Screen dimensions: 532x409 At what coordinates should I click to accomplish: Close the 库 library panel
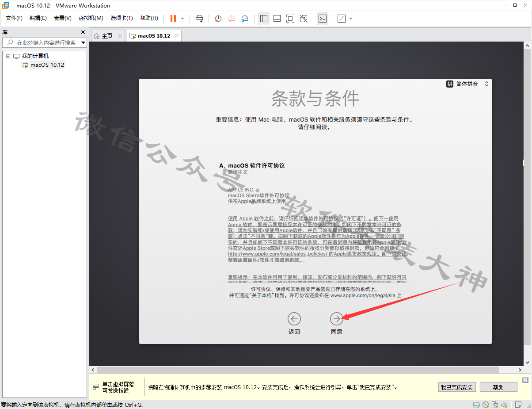83,32
